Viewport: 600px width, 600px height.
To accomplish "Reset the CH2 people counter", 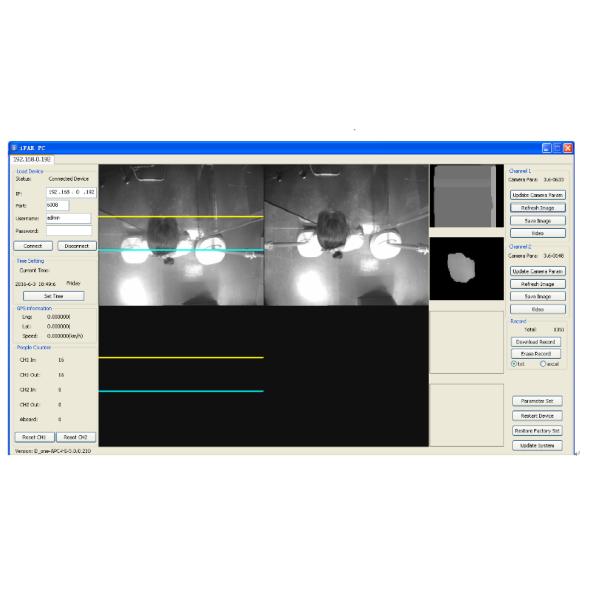I will coord(75,437).
